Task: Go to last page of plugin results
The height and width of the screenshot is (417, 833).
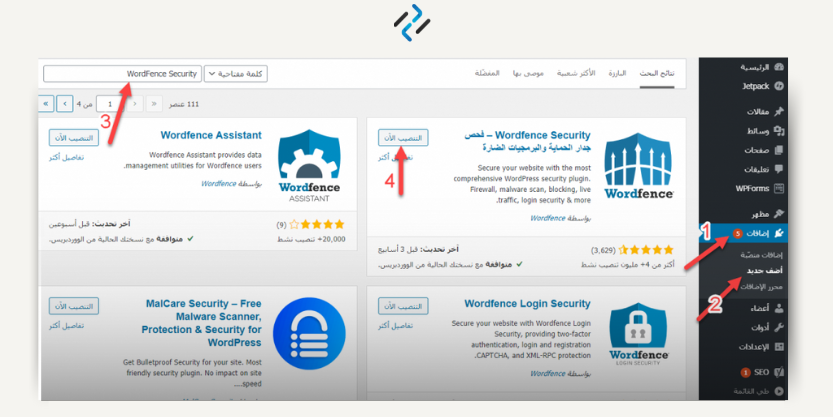Action: tap(46, 104)
